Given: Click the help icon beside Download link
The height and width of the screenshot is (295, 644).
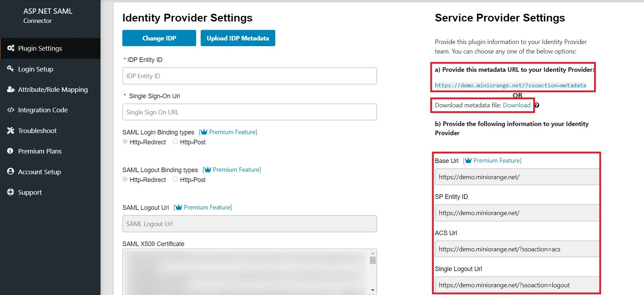Looking at the screenshot, I should 537,105.
